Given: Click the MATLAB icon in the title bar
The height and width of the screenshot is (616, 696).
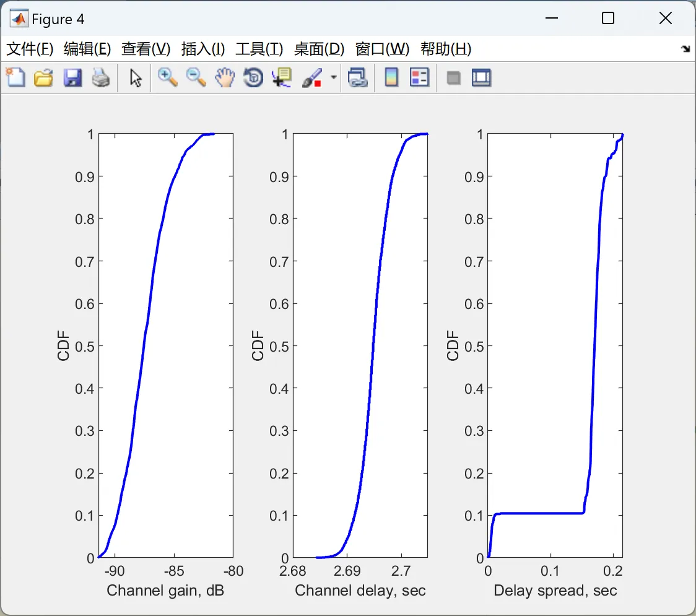Looking at the screenshot, I should [x=19, y=19].
